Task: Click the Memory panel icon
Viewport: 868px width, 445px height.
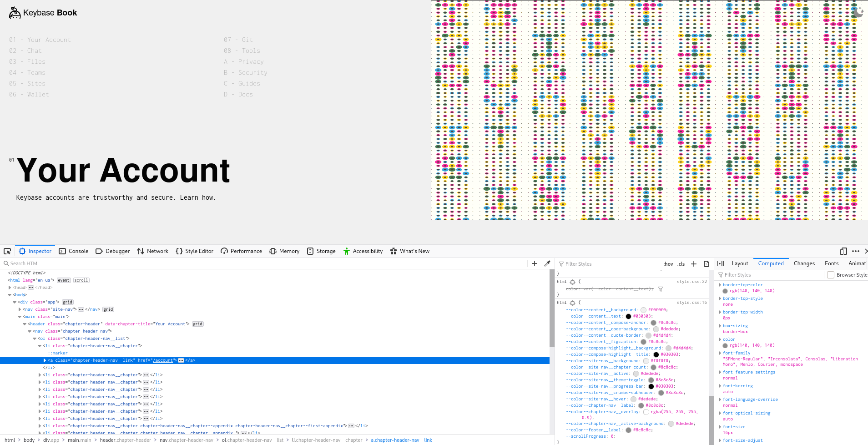Action: [x=273, y=251]
